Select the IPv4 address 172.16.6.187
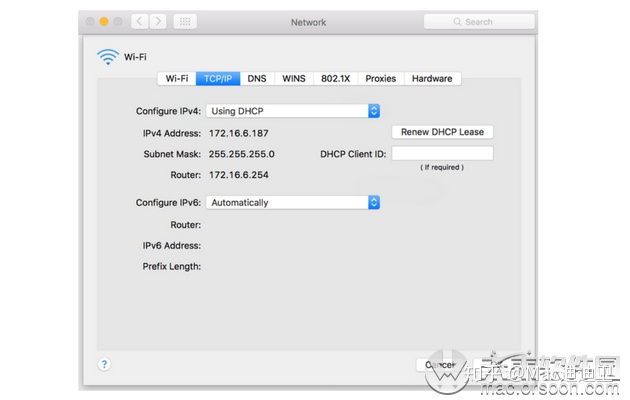Screen dimensions: 630x400 239,133
